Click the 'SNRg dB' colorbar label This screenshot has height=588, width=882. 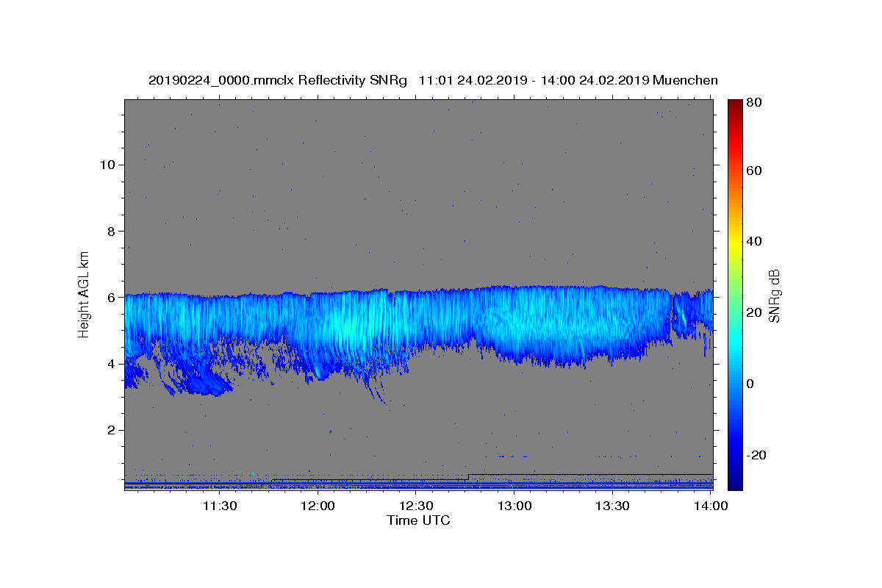(774, 295)
